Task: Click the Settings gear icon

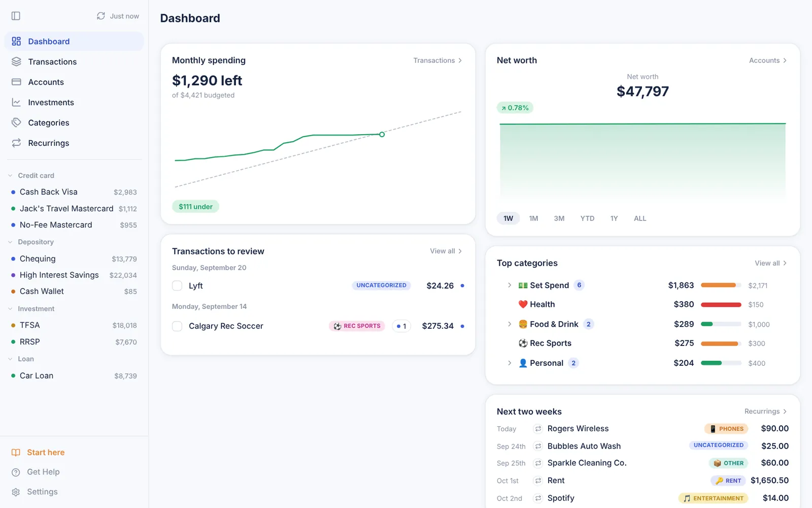Action: (x=16, y=492)
